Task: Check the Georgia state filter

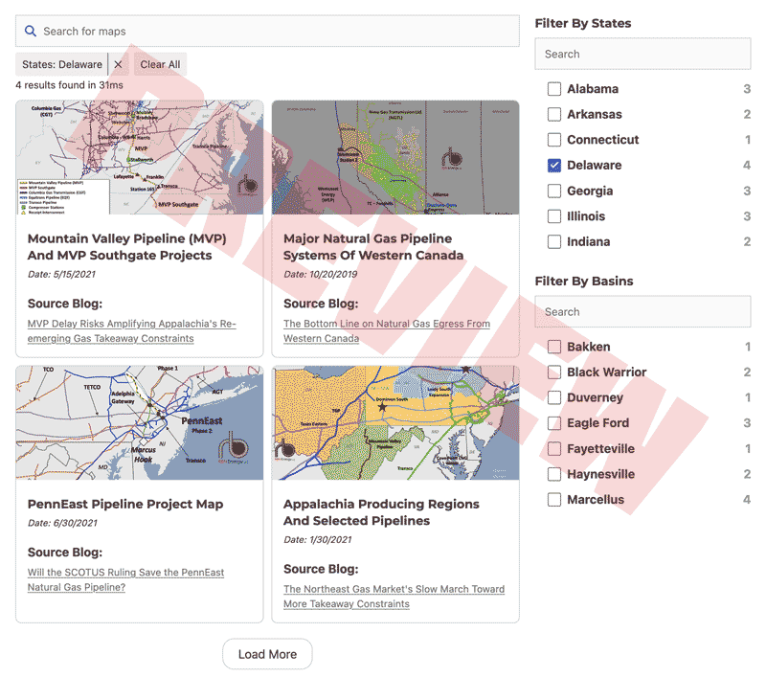Action: (x=554, y=191)
